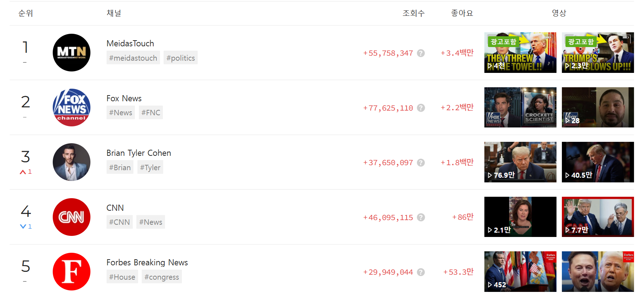The image size is (644, 298).
Task: Open the #congress tag
Action: (x=161, y=277)
